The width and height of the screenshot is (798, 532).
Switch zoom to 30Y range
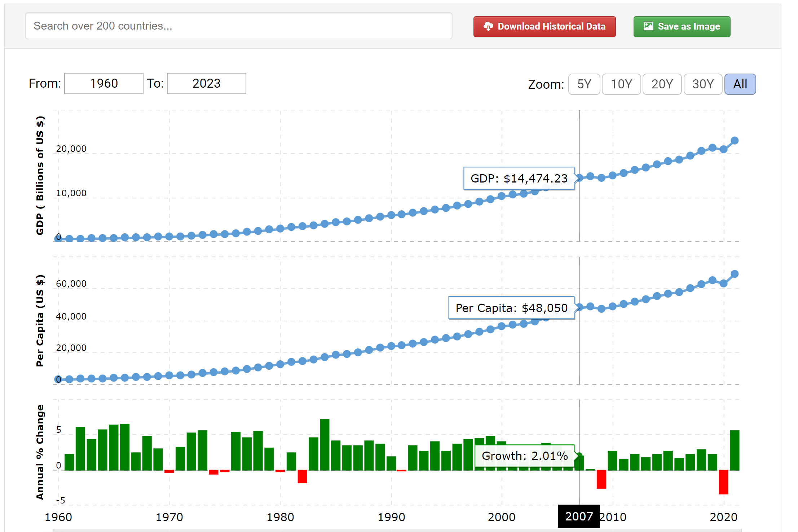pos(702,84)
